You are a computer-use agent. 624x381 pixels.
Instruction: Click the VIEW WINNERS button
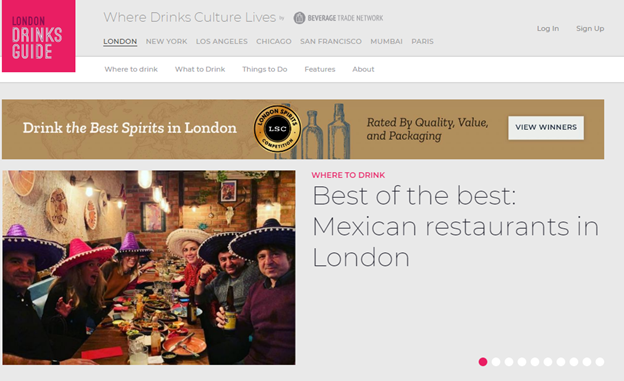pos(546,127)
